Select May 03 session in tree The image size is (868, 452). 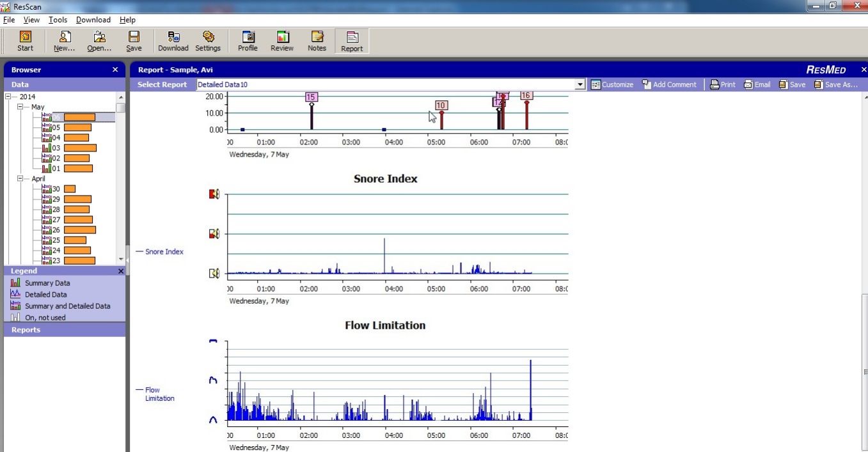click(x=69, y=148)
